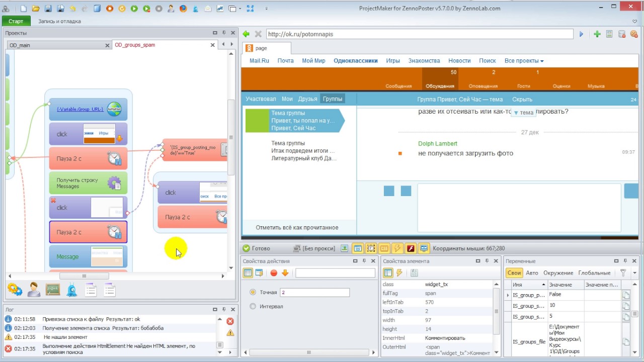This screenshot has width=644, height=362.
Task: Click the filter funnel icon in variables panel
Action: (x=623, y=273)
